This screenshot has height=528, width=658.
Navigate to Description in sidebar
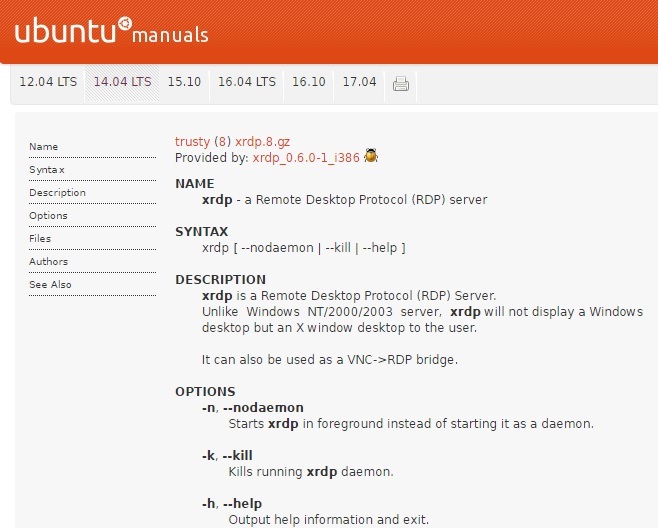click(x=57, y=193)
